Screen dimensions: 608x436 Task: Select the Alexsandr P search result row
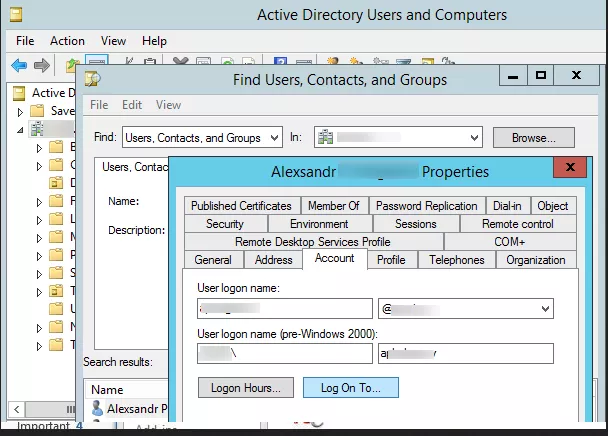[128, 408]
